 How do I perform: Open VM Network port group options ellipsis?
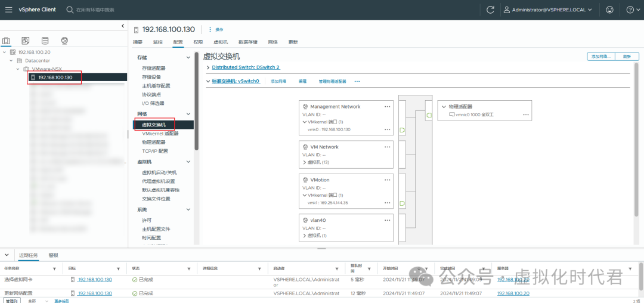(x=387, y=147)
